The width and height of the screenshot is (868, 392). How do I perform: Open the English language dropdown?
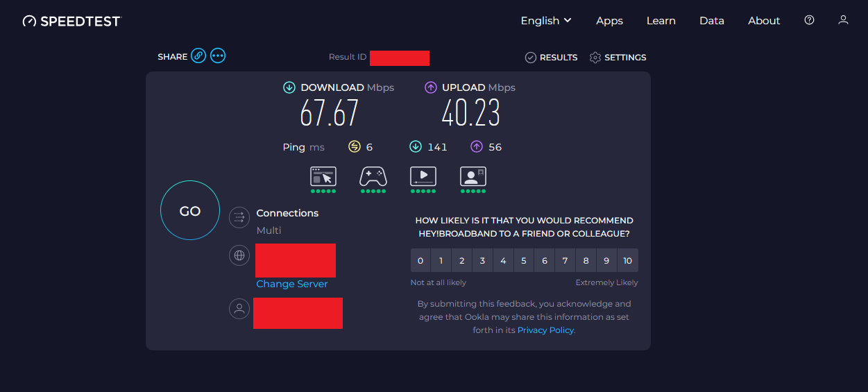point(546,21)
